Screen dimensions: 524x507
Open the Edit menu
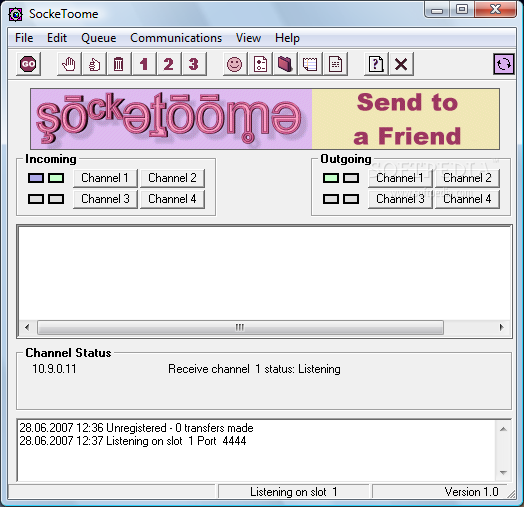[57, 38]
